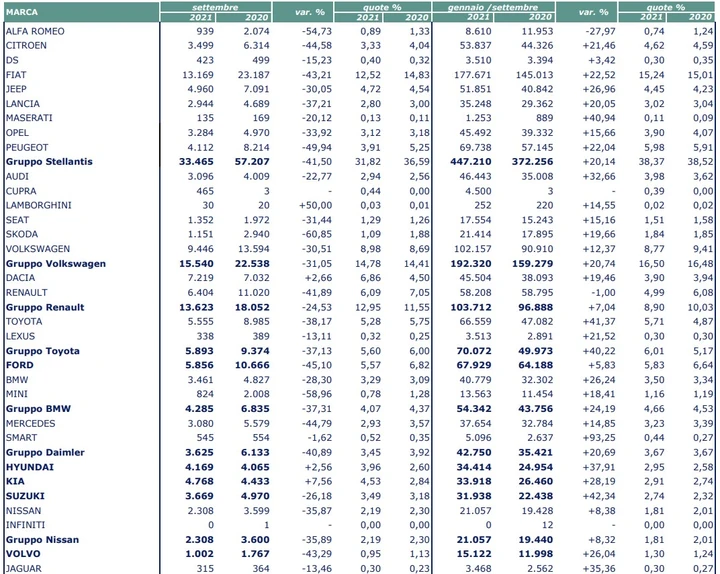720x574 pixels.
Task: Click the SEAT brand name
Action: click(x=17, y=220)
